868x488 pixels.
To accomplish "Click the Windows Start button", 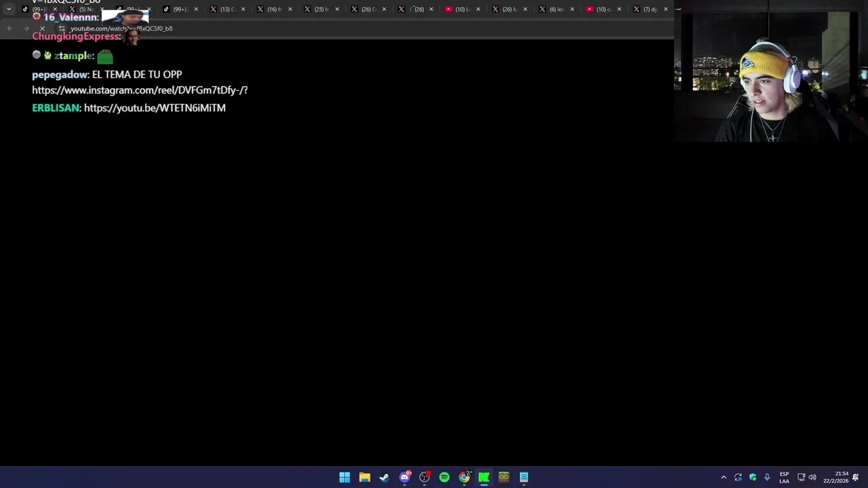I will tap(344, 477).
